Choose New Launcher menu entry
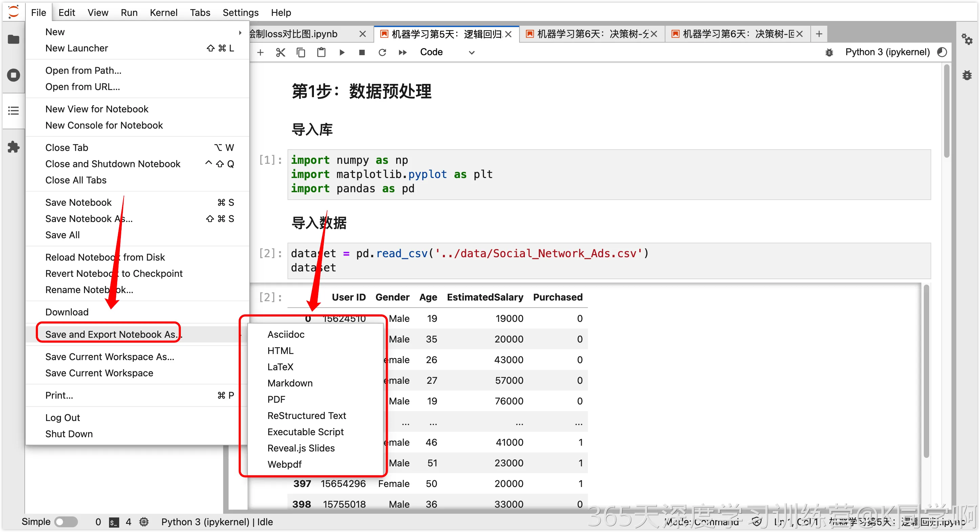The image size is (980, 532). click(x=137, y=48)
